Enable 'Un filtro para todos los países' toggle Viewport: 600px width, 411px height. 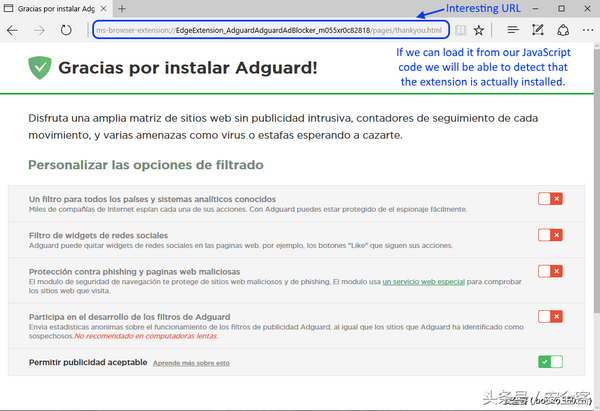coord(550,199)
